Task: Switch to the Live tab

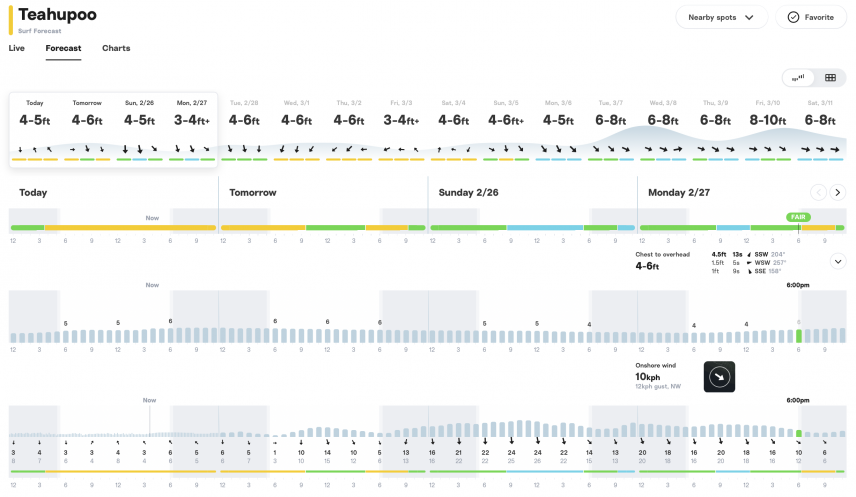Action: [16, 48]
